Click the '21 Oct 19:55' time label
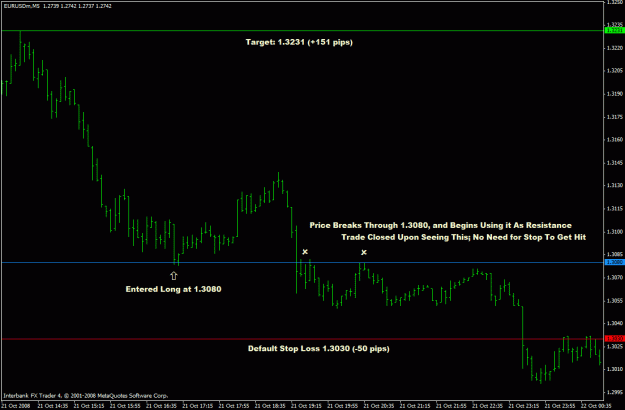This screenshot has width=625, height=410. 343,406
